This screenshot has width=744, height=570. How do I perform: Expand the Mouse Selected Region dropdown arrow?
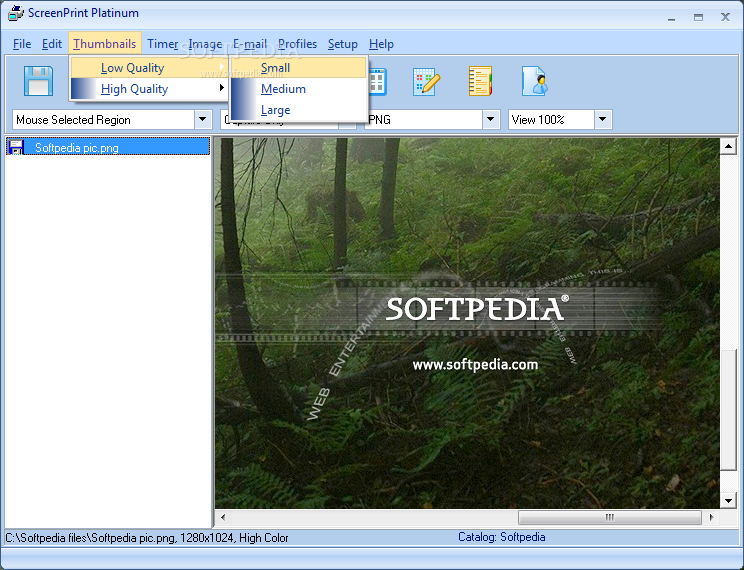[x=203, y=120]
